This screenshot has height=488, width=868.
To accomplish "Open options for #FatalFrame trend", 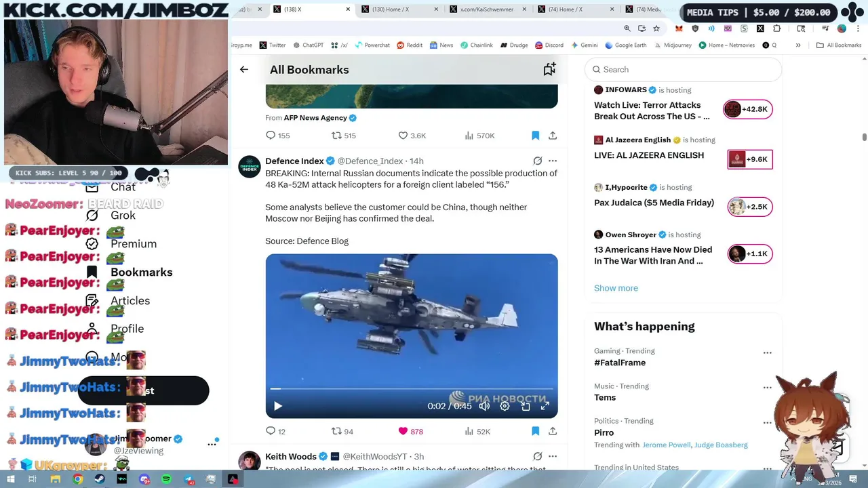I will pyautogui.click(x=767, y=353).
